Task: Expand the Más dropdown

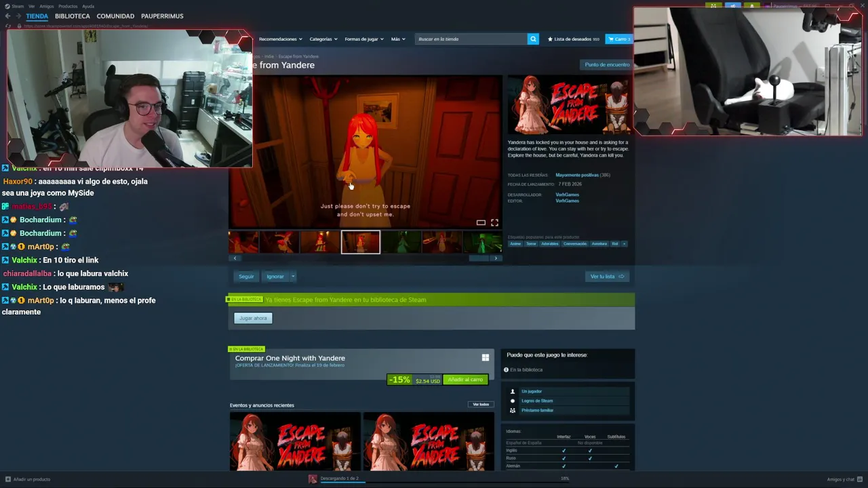Action: pos(398,39)
